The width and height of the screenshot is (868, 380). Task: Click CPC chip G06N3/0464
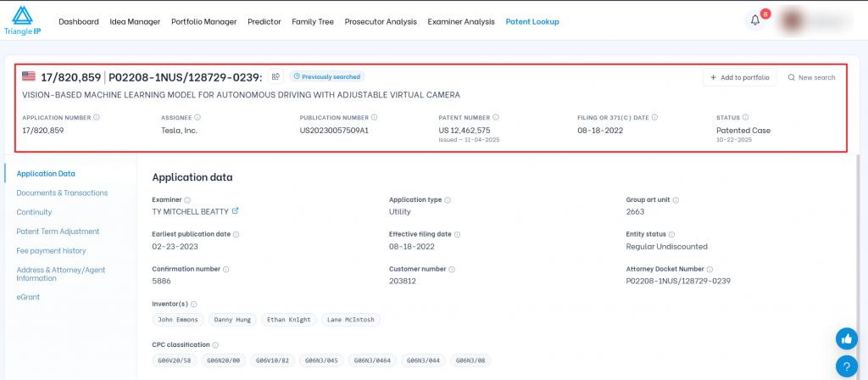tap(373, 360)
